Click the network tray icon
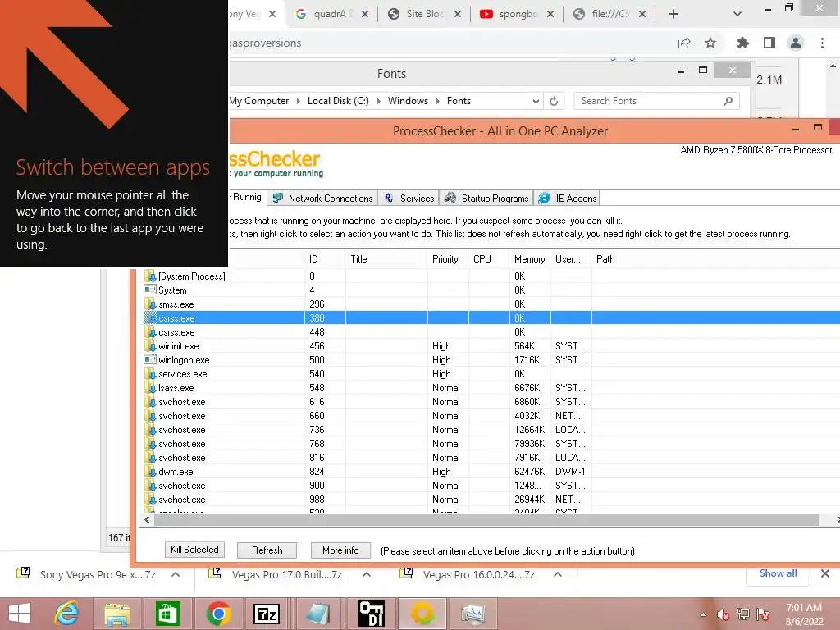This screenshot has height=630, width=840. tap(743, 614)
